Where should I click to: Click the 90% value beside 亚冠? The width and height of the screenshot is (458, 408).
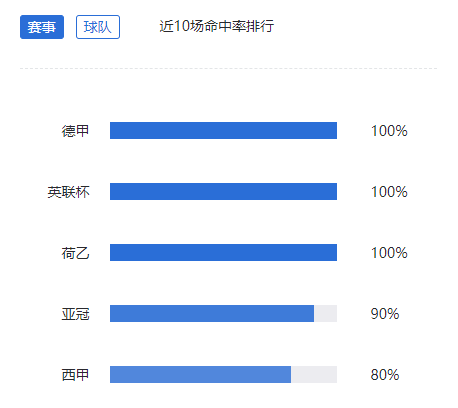point(385,314)
